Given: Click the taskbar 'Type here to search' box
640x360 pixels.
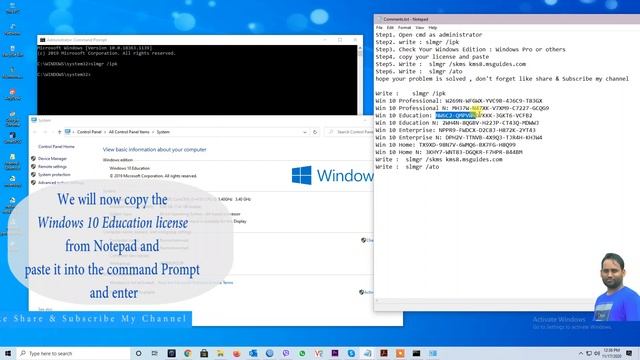Looking at the screenshot, I should pyautogui.click(x=73, y=353).
